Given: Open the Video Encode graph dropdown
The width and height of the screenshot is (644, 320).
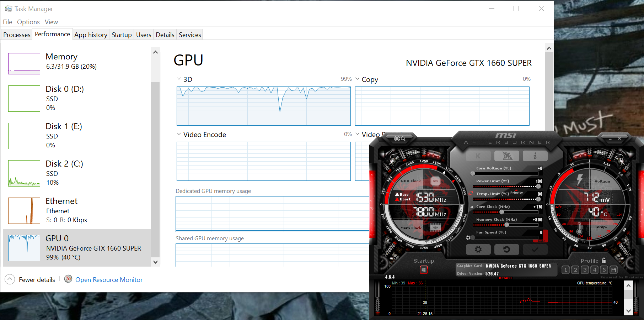Looking at the screenshot, I should [x=179, y=134].
